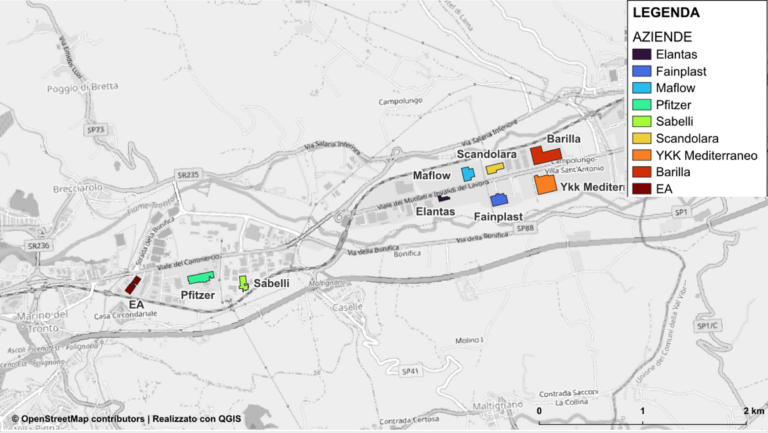Click the Barilla red legend swatch
This screenshot has width=768, height=433.
[642, 172]
